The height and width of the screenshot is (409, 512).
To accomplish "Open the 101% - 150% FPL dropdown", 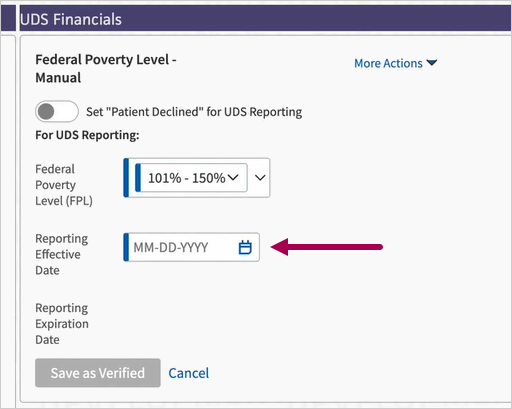I will click(191, 178).
